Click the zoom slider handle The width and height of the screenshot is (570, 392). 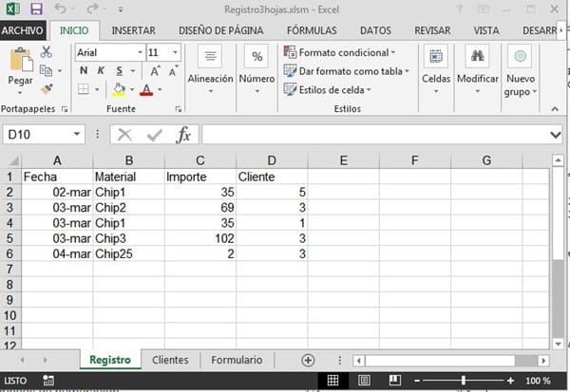[x=464, y=381]
